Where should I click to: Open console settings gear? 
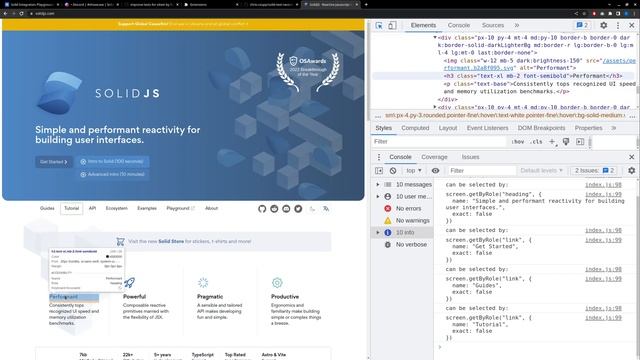631,171
